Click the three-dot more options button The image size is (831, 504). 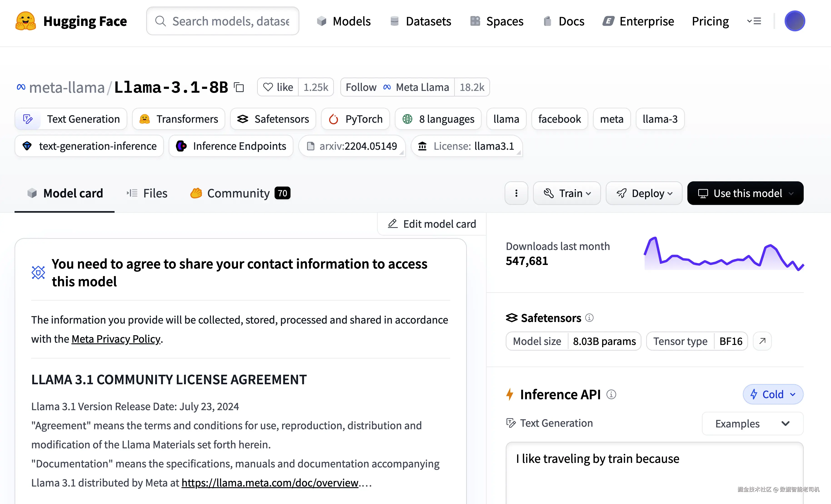(x=516, y=193)
